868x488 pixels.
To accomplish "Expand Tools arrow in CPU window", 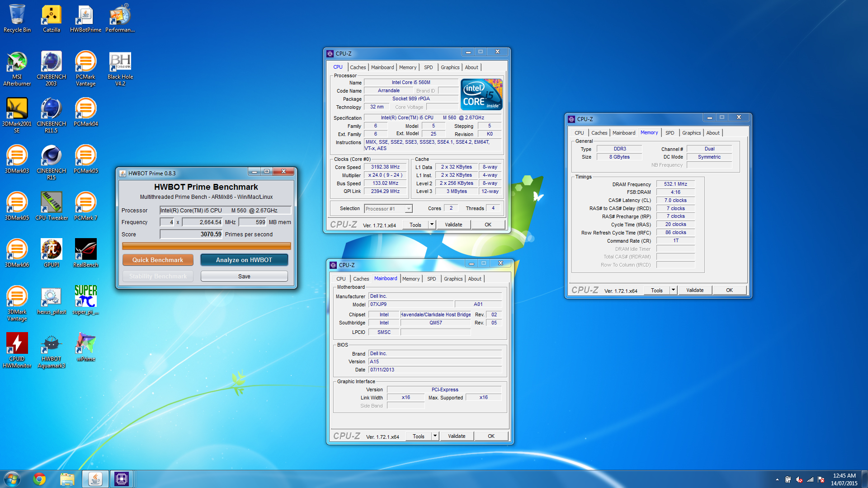I will [432, 225].
